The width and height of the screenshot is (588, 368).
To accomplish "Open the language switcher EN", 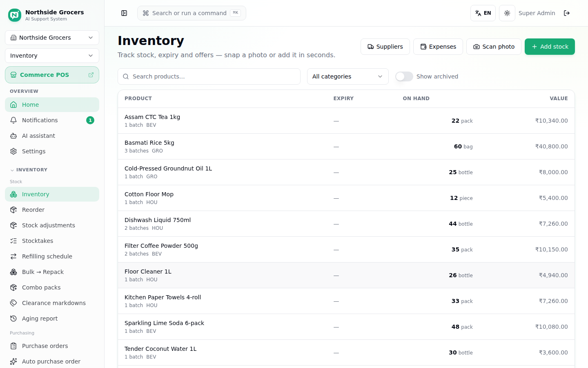I will (x=483, y=13).
